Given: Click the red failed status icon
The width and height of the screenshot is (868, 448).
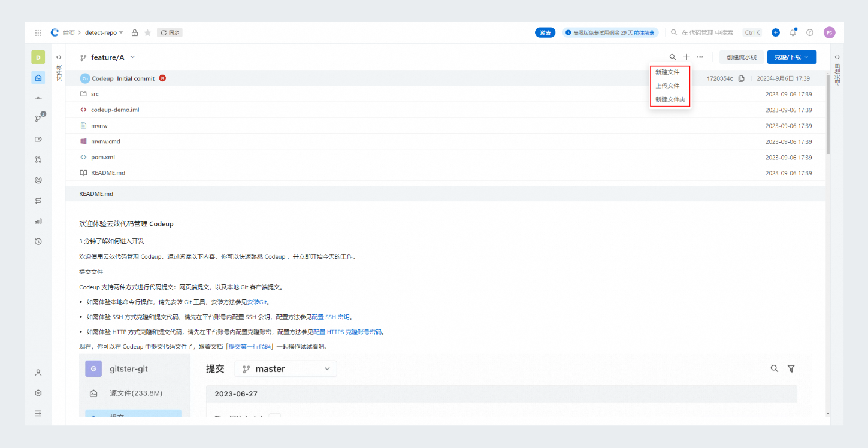Looking at the screenshot, I should 162,78.
